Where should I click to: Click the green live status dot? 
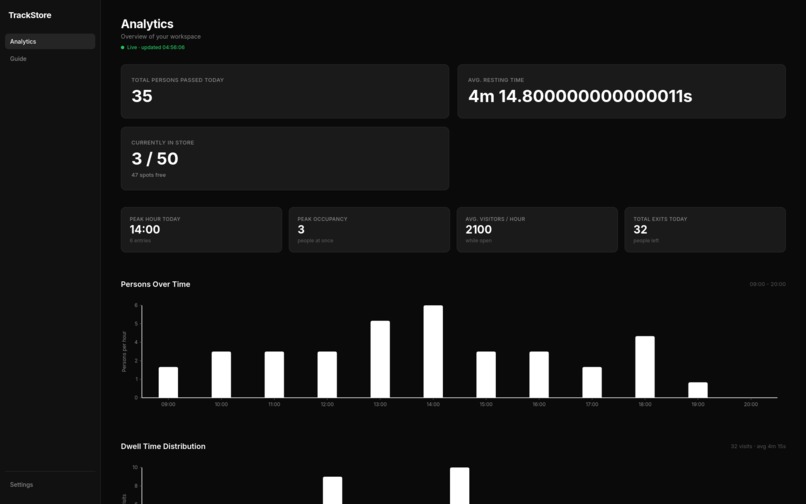tap(122, 47)
